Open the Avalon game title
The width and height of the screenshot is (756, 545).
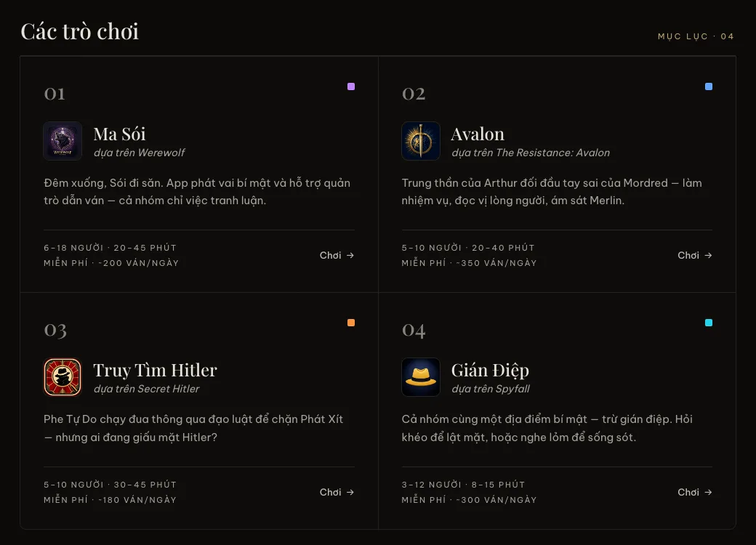[x=478, y=134]
